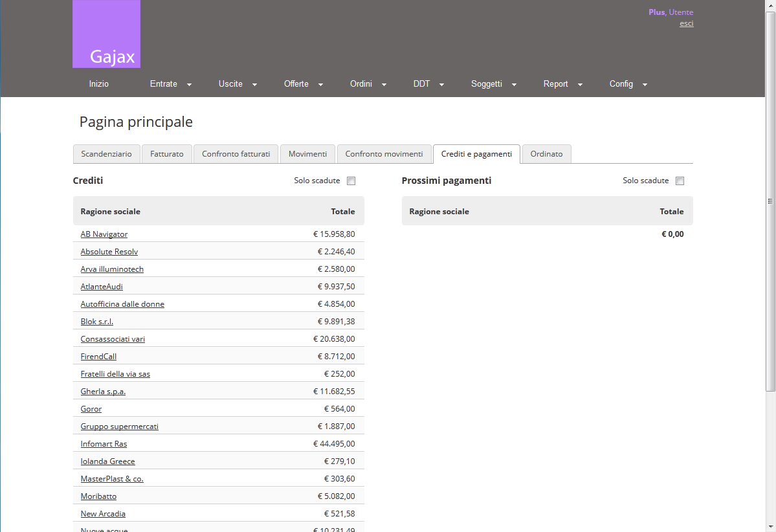This screenshot has width=776, height=532.
Task: Expand the Report dropdown arrow
Action: [580, 85]
